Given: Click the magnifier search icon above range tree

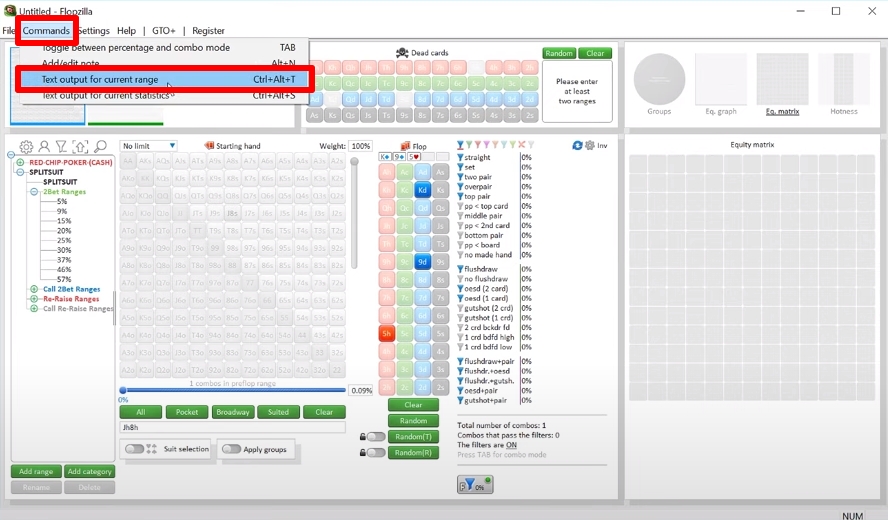Looking at the screenshot, I should pyautogui.click(x=100, y=147).
